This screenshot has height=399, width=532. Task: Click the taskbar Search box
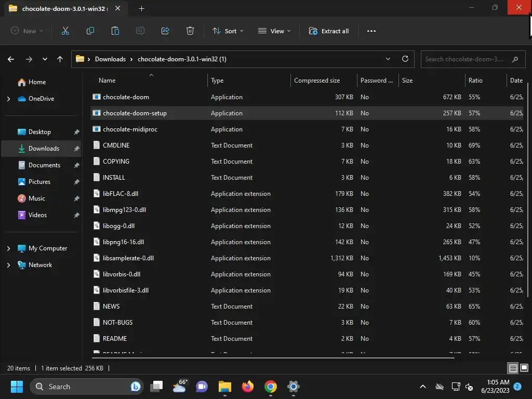(87, 387)
